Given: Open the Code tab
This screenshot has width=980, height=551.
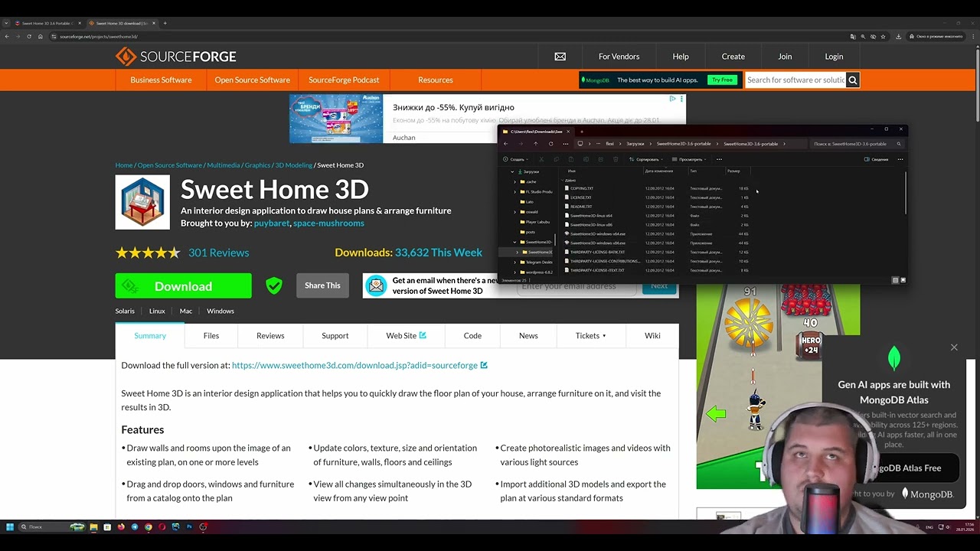Looking at the screenshot, I should pyautogui.click(x=472, y=336).
